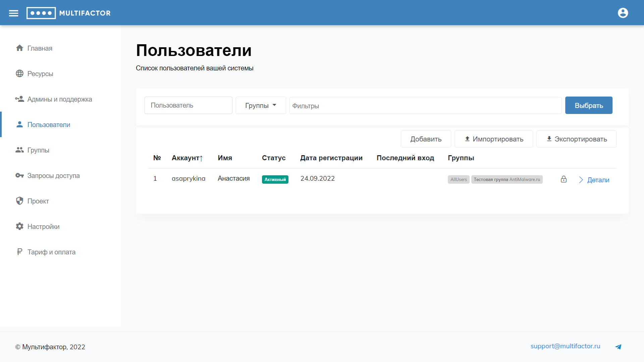Focus the Пользователь search field
644x362 pixels.
pyautogui.click(x=188, y=105)
